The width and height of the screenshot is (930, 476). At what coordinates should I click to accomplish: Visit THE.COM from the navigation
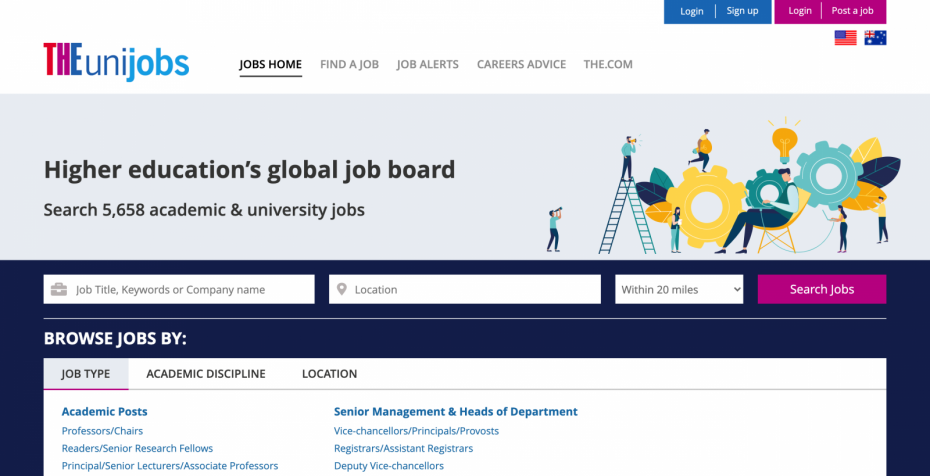608,64
